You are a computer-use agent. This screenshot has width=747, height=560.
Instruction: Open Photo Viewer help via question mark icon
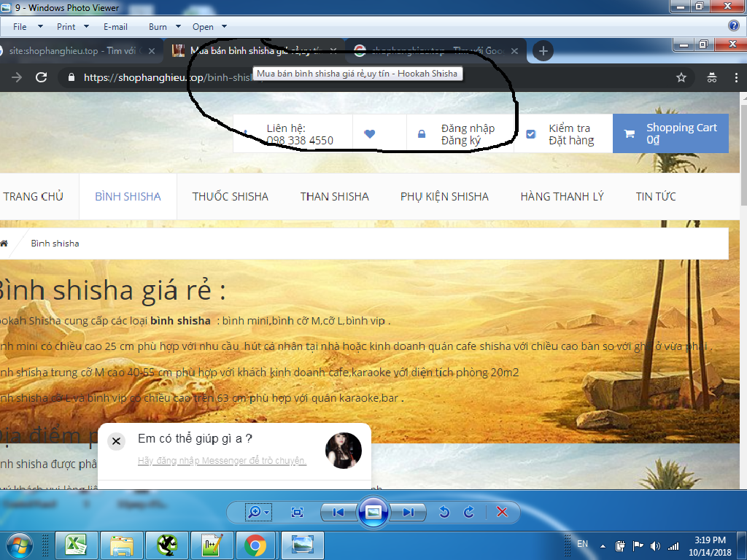pos(734,26)
